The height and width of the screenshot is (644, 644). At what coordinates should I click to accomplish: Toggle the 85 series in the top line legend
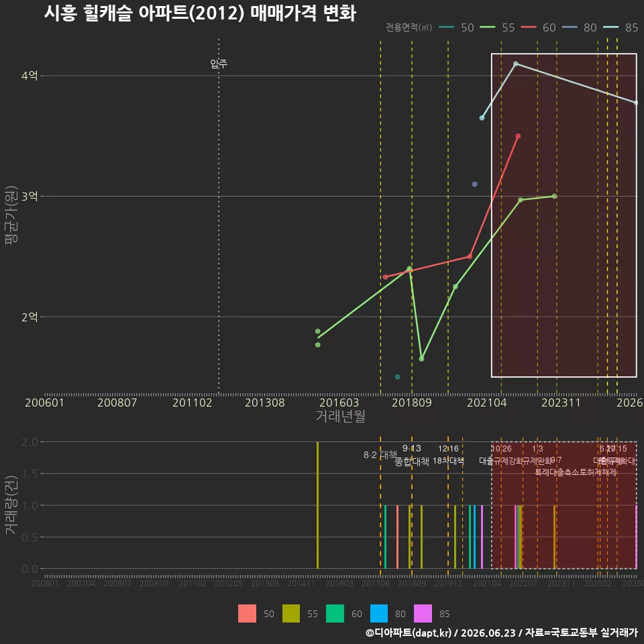[x=620, y=28]
